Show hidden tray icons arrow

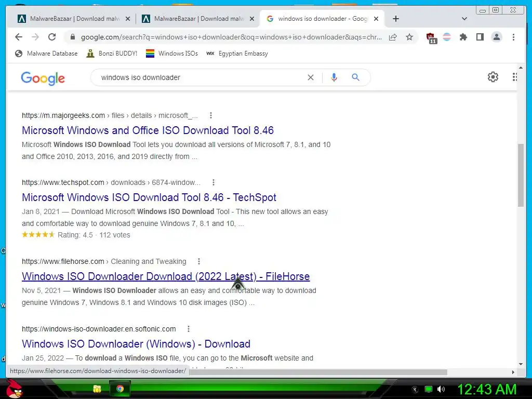415,390
